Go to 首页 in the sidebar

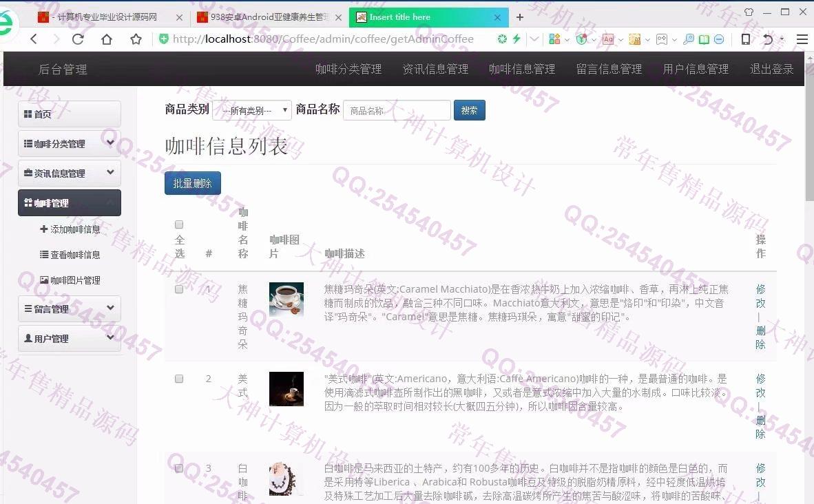point(70,114)
